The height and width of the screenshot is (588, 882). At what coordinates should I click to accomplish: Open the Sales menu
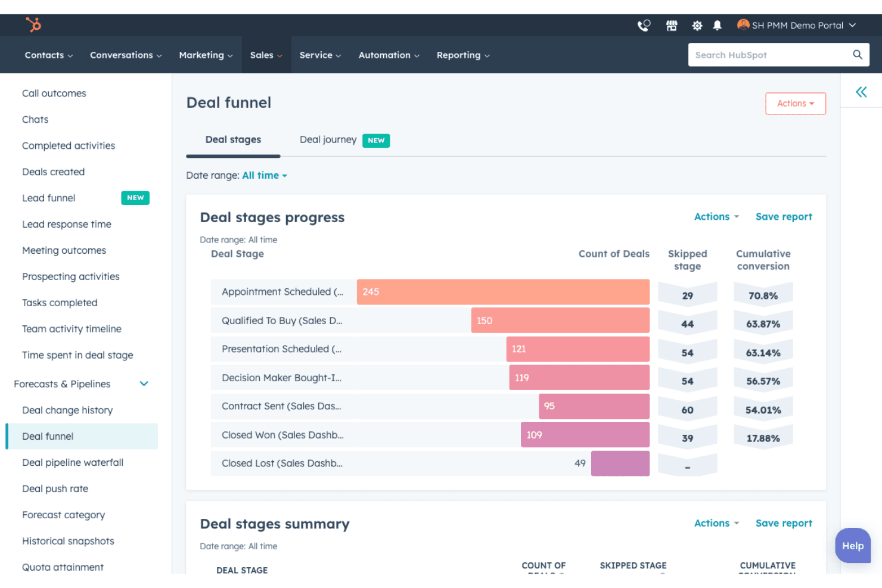pyautogui.click(x=266, y=55)
